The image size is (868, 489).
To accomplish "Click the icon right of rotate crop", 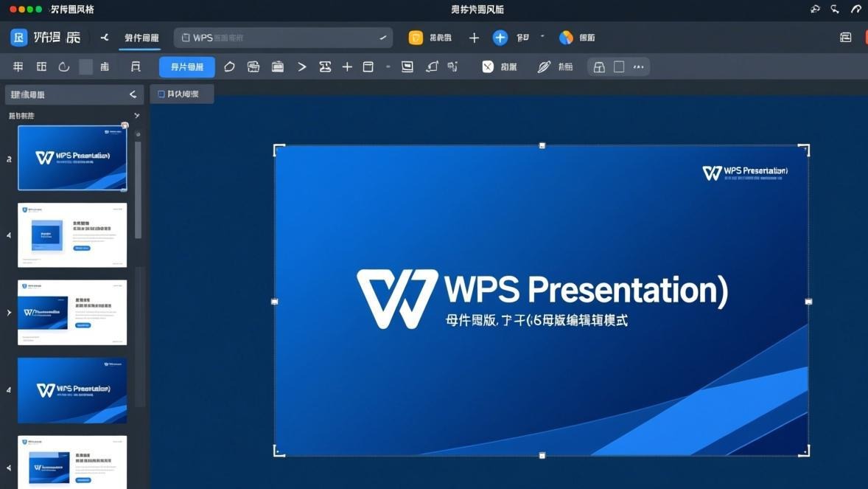I will click(x=453, y=66).
